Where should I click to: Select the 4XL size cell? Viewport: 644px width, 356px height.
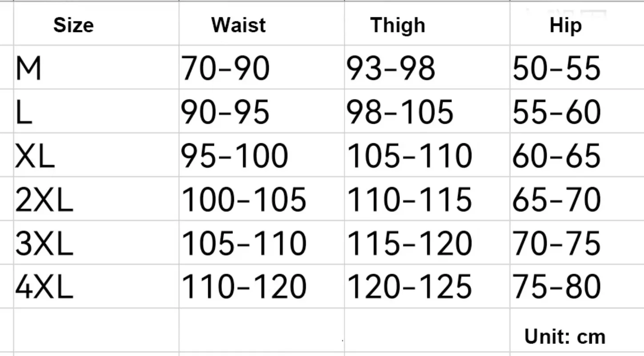[x=96, y=286]
